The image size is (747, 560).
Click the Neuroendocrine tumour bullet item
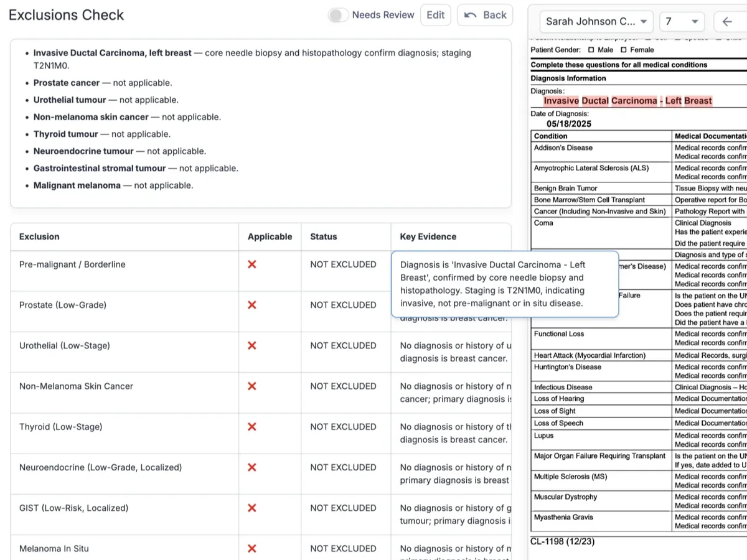click(x=120, y=151)
